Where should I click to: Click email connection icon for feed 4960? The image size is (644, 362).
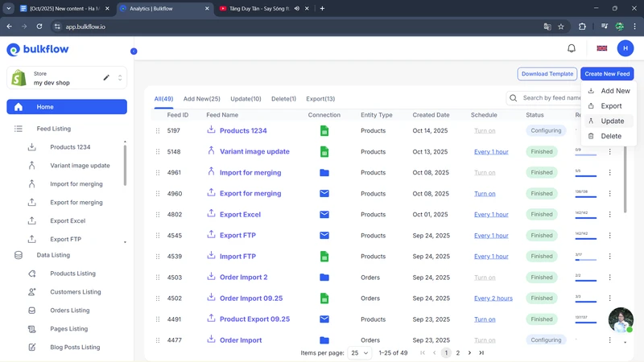pos(324,193)
